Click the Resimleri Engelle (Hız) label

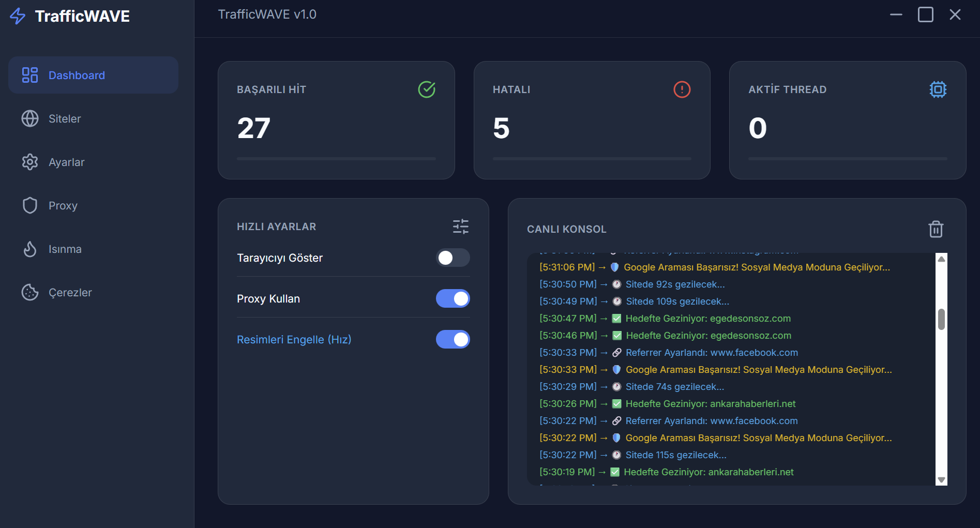click(x=294, y=339)
